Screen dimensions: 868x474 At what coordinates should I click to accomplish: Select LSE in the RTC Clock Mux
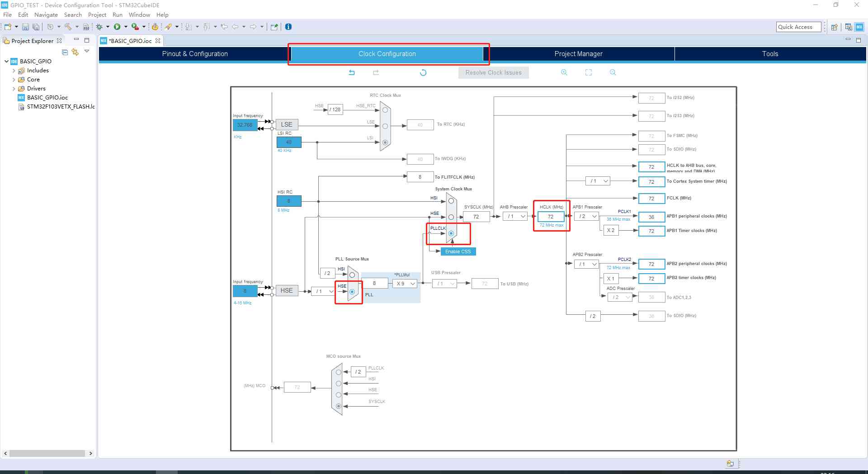point(385,126)
